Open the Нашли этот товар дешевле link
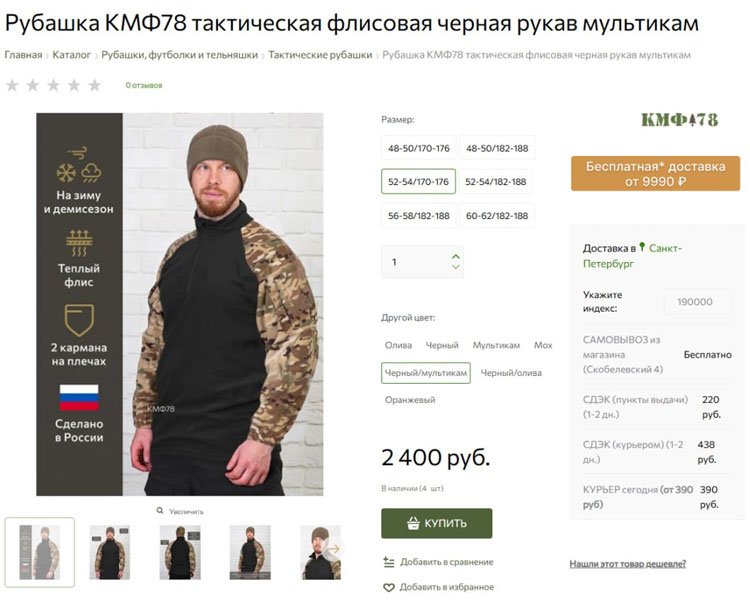 tap(628, 564)
